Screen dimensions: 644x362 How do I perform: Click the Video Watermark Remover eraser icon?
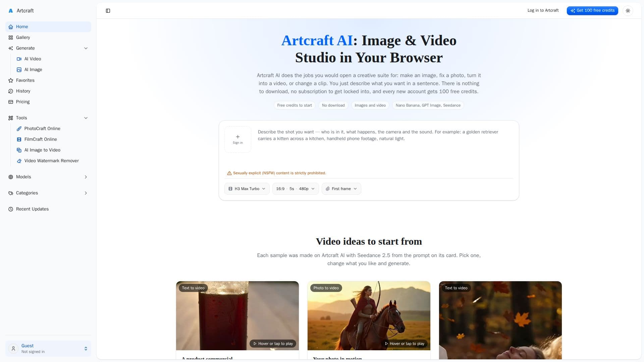pos(19,161)
